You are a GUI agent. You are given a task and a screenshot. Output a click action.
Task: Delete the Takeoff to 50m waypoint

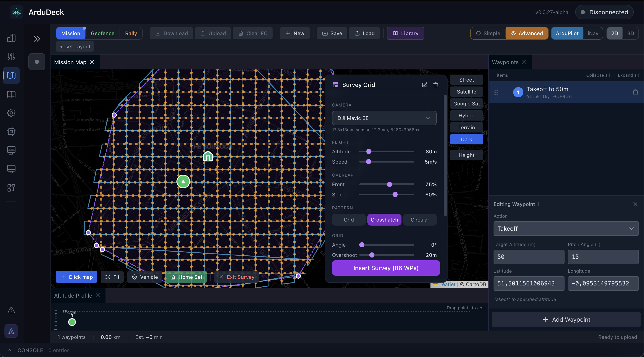pos(635,92)
